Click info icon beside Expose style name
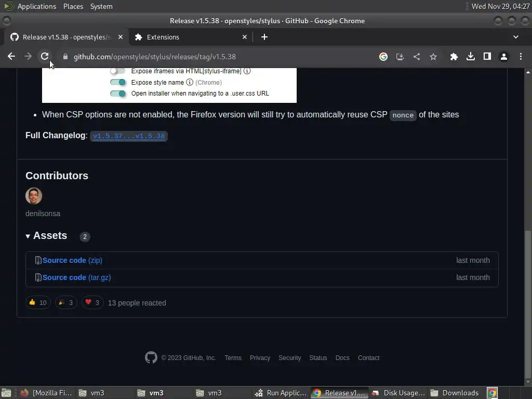 coord(190,82)
